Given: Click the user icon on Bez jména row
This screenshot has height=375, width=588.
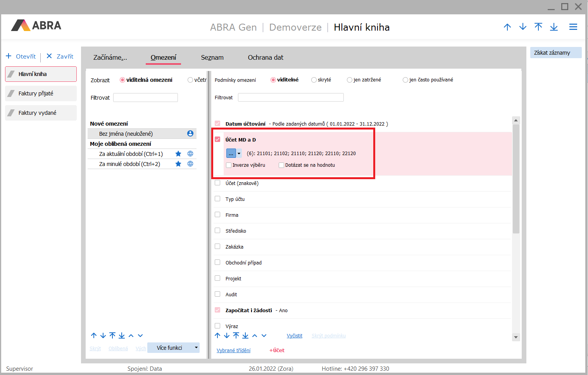Looking at the screenshot, I should [x=190, y=133].
